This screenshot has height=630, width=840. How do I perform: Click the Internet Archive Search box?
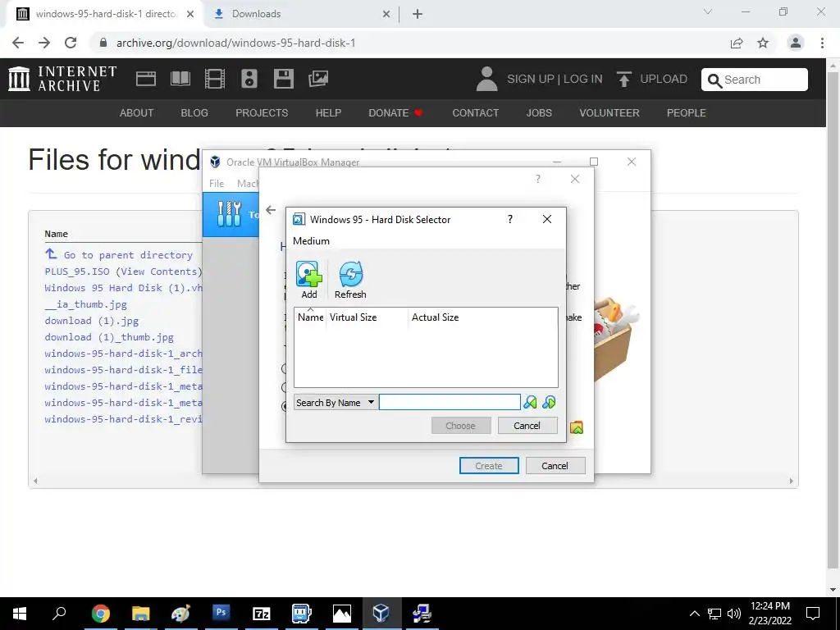[x=755, y=80]
